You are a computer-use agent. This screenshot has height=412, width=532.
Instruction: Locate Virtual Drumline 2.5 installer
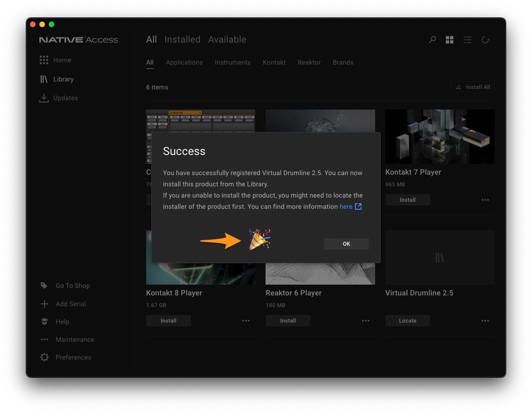click(407, 321)
